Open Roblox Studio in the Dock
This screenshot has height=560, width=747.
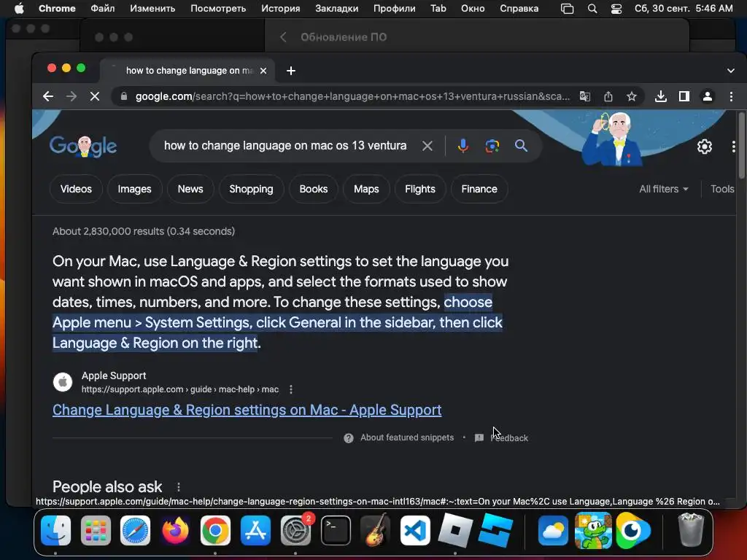click(495, 530)
